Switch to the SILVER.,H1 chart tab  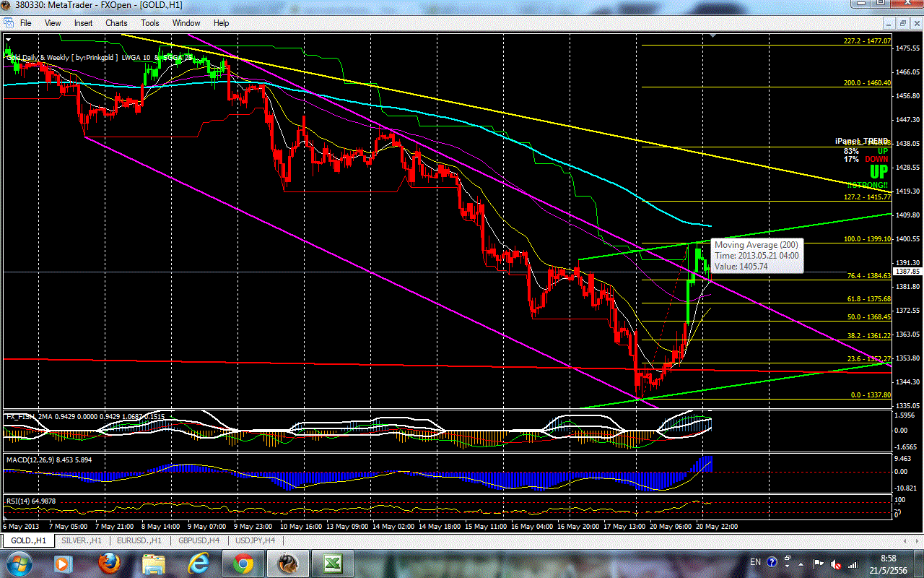(x=83, y=540)
